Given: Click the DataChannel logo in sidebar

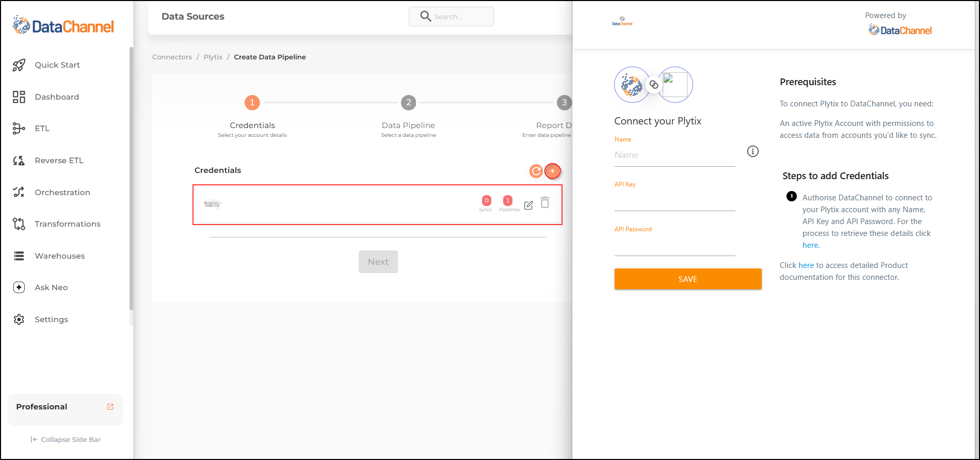Looking at the screenshot, I should pyautogui.click(x=63, y=26).
